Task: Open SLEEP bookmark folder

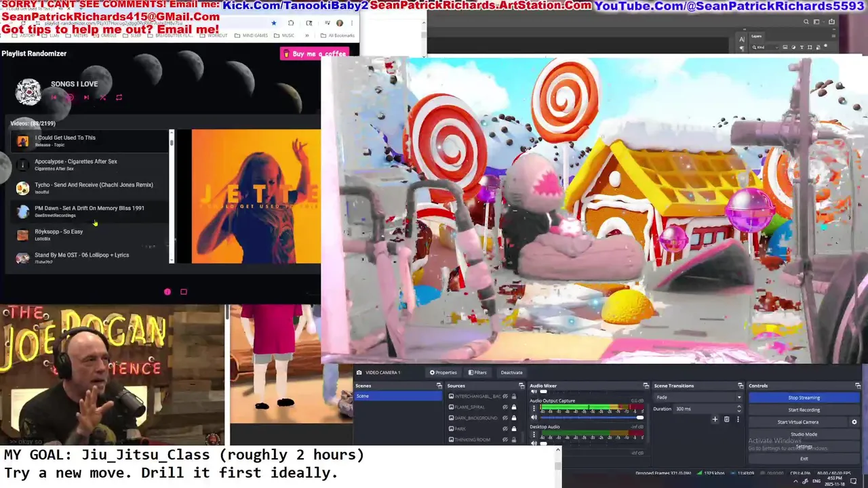Action: click(x=132, y=35)
